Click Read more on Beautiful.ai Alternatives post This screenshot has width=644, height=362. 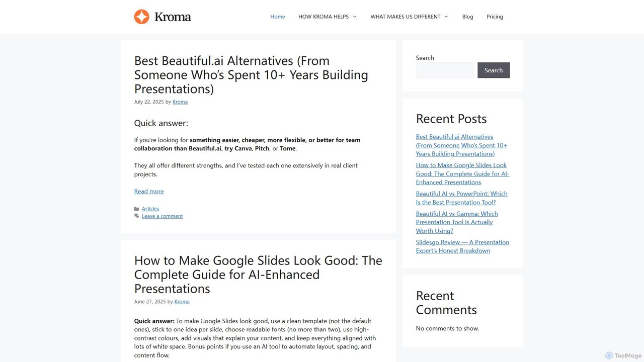click(149, 191)
